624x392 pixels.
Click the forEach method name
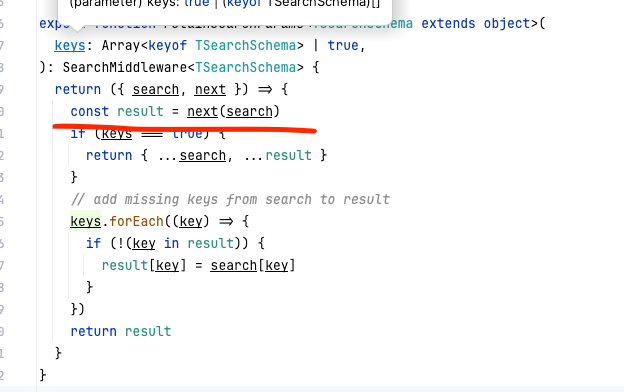pos(136,221)
